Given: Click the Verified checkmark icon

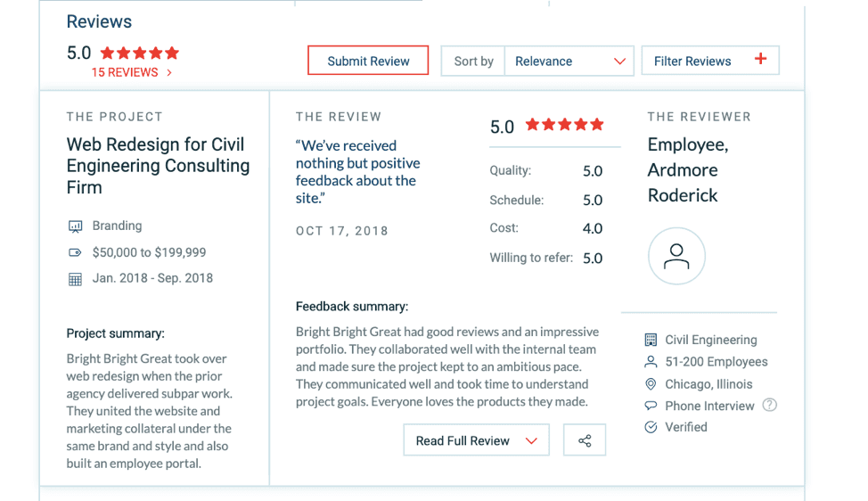Looking at the screenshot, I should (x=651, y=427).
